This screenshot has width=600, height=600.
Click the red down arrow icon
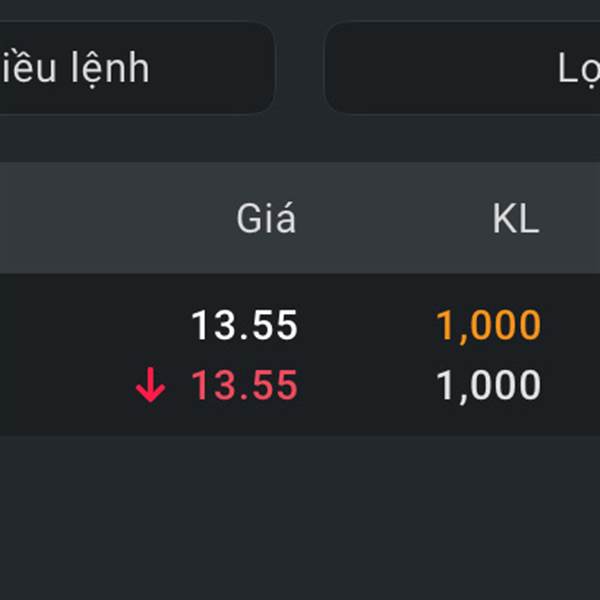tap(150, 386)
